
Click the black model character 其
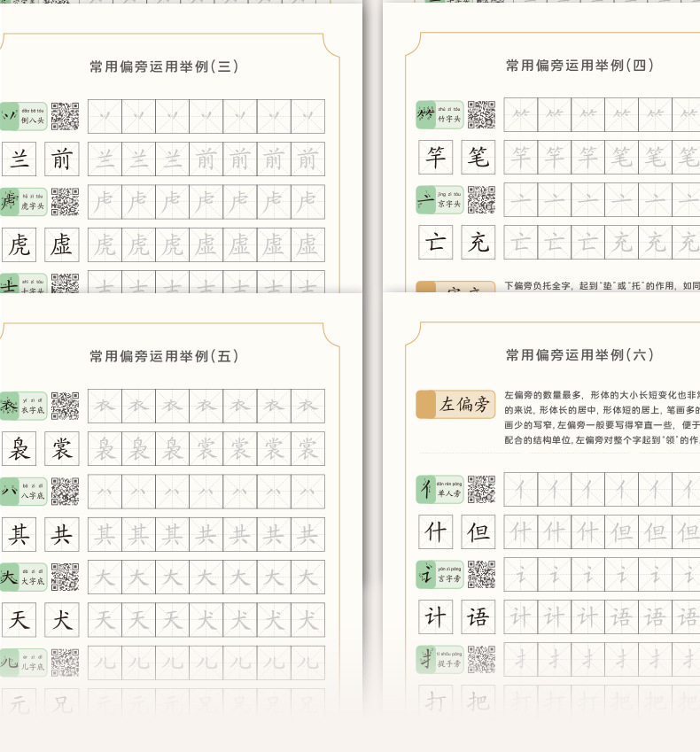(19, 534)
